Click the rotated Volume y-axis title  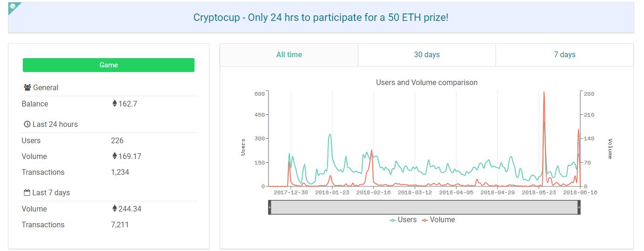(x=610, y=148)
